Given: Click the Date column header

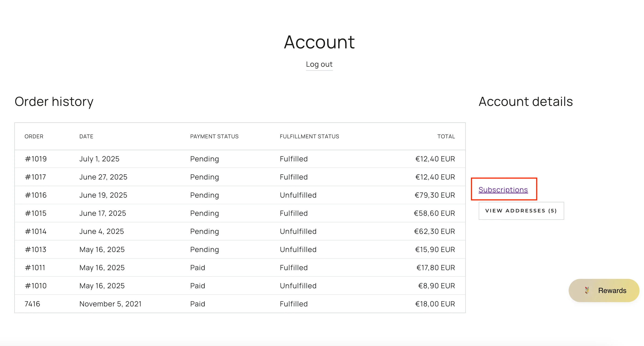Looking at the screenshot, I should coord(86,137).
